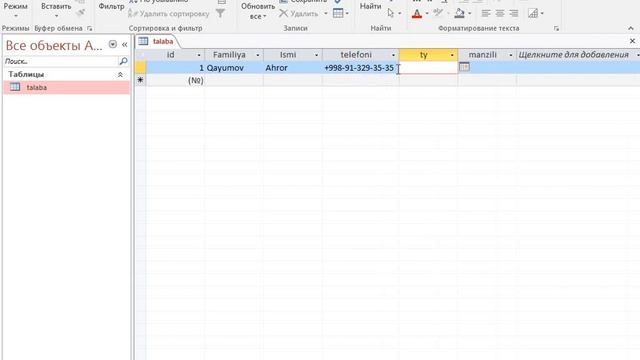Screen dimensions: 640x360
Task: Align text right in the ribbon
Action: [x=513, y=13]
